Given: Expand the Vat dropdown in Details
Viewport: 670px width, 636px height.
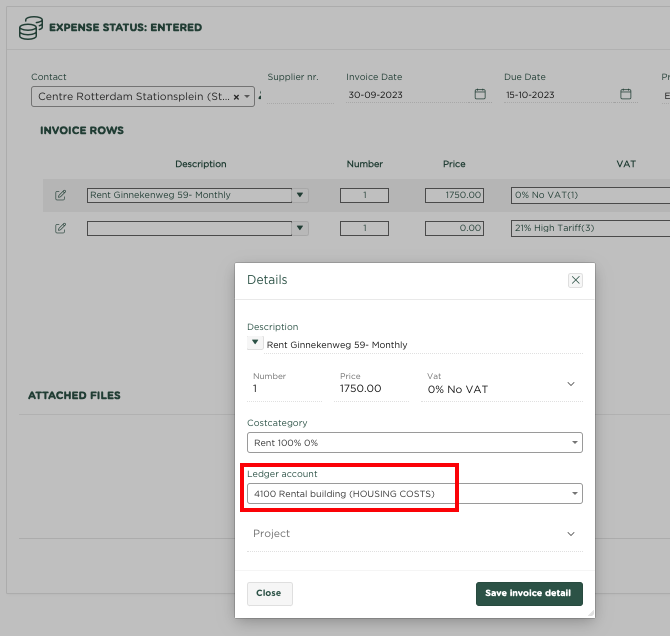Looking at the screenshot, I should [x=571, y=384].
